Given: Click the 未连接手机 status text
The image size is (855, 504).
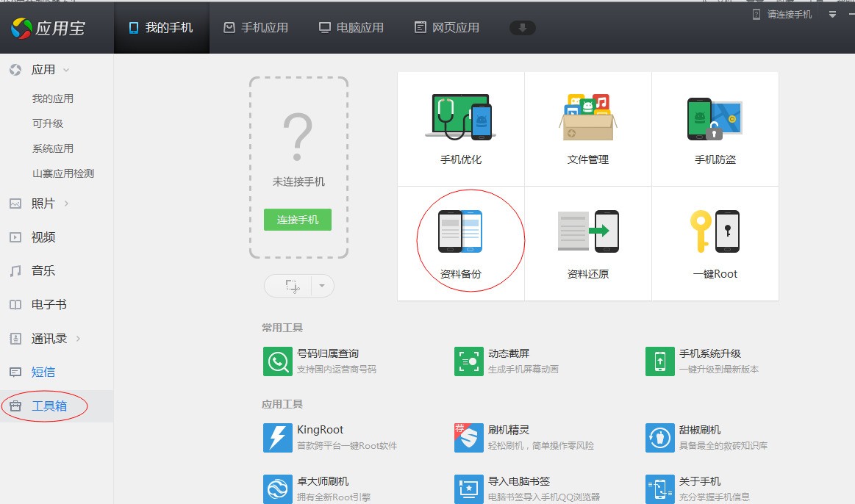Looking at the screenshot, I should (298, 182).
